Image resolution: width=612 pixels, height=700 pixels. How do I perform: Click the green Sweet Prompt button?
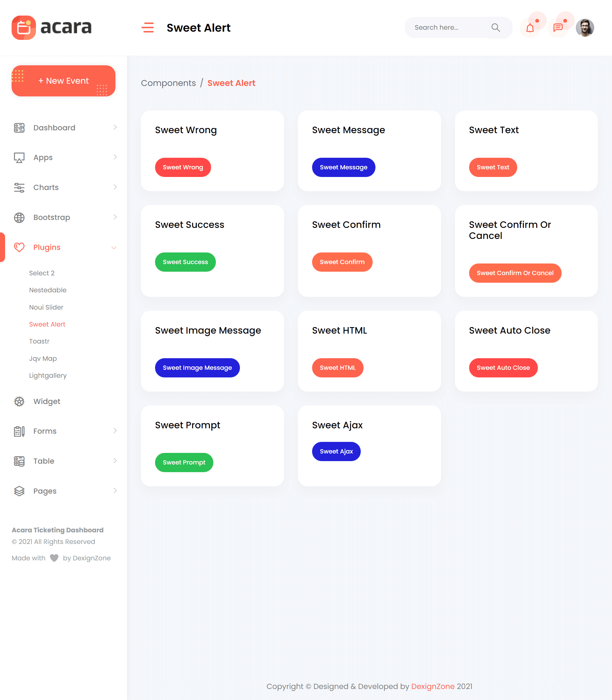[x=184, y=463]
